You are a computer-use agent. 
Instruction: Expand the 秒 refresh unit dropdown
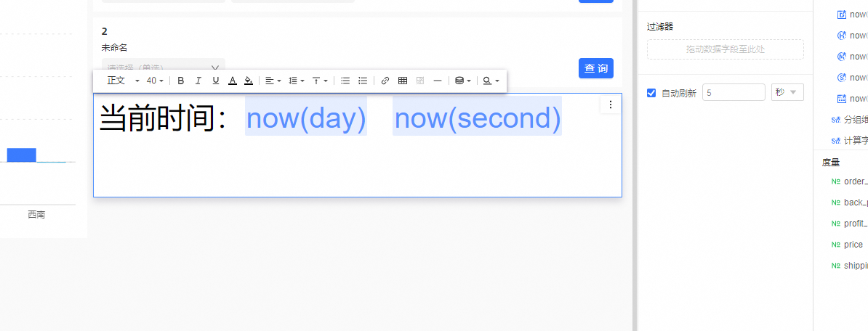787,92
